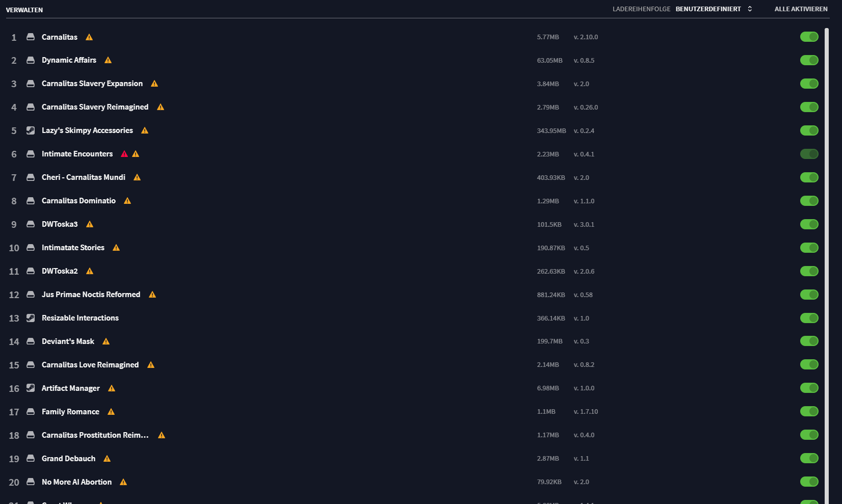The height and width of the screenshot is (504, 842).
Task: Click the warning icon on Cheri - Carnalitas Mundi
Action: pos(137,177)
